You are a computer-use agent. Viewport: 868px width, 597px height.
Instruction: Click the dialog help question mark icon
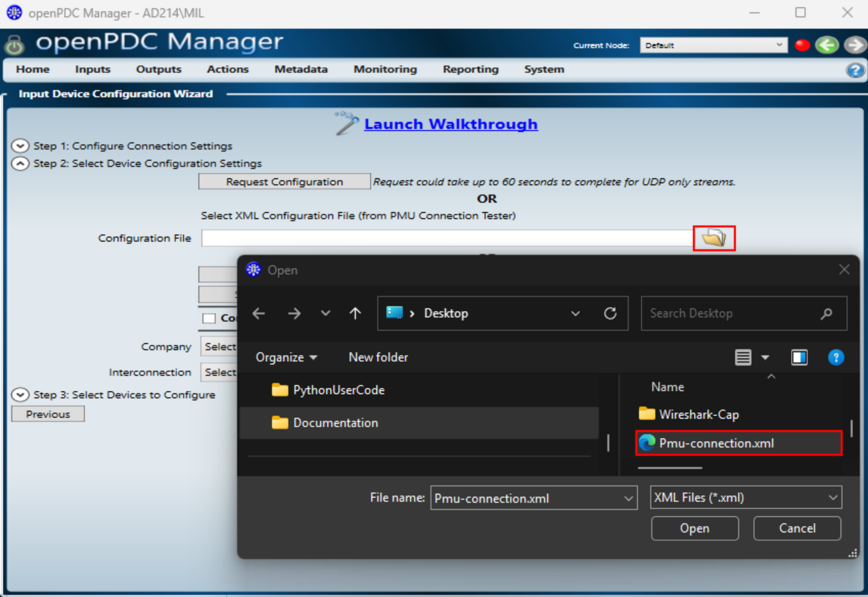[x=835, y=357]
